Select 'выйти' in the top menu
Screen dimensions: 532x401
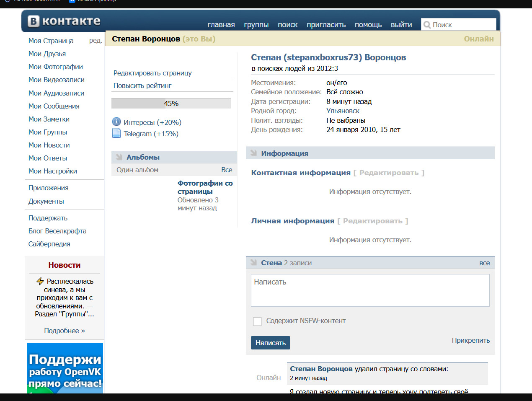(x=401, y=25)
